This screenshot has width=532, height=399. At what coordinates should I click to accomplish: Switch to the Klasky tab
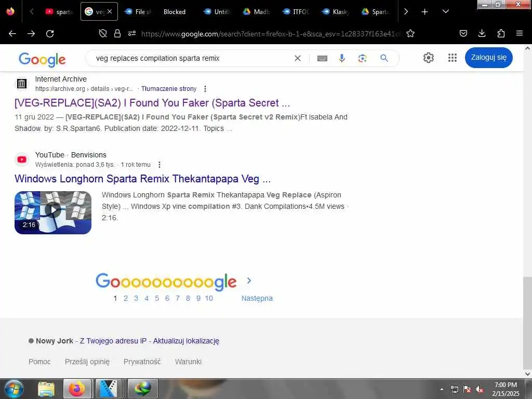coord(335,12)
